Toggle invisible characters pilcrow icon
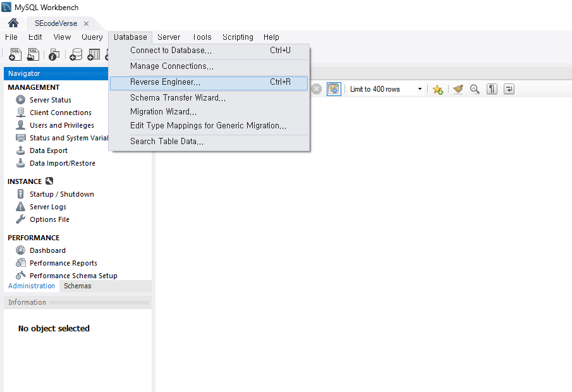This screenshot has height=392, width=572. point(492,89)
